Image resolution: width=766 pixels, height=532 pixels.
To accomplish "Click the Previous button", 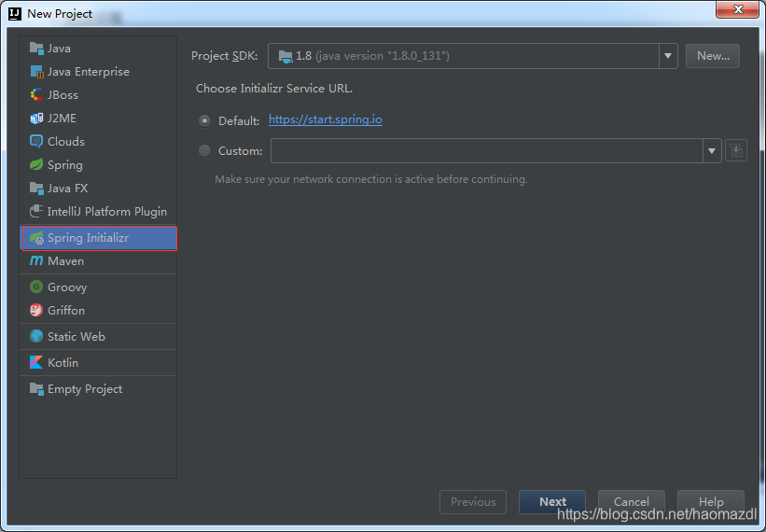I will [x=473, y=502].
